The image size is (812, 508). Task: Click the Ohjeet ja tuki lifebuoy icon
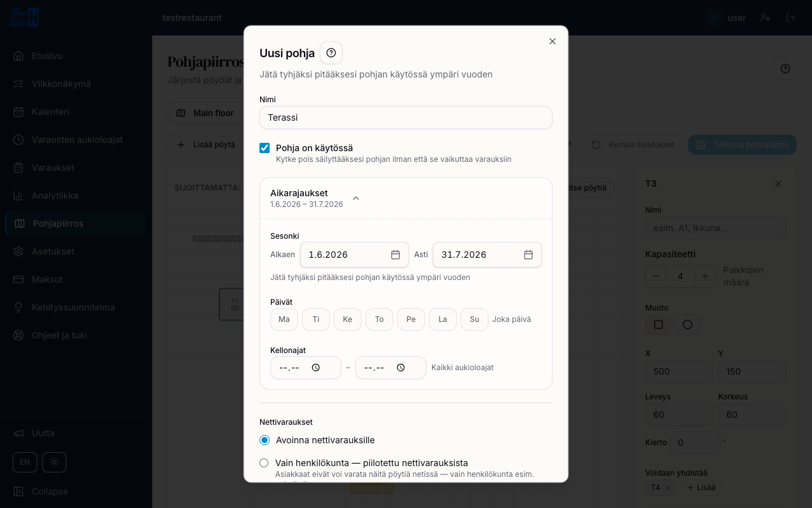[x=18, y=335]
